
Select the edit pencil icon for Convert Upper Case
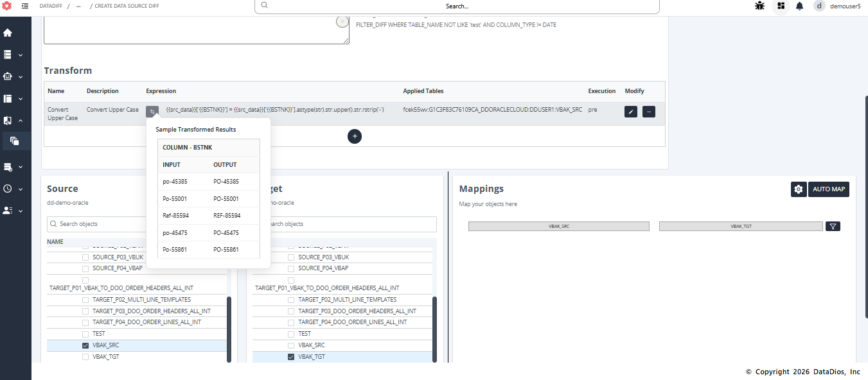point(630,112)
